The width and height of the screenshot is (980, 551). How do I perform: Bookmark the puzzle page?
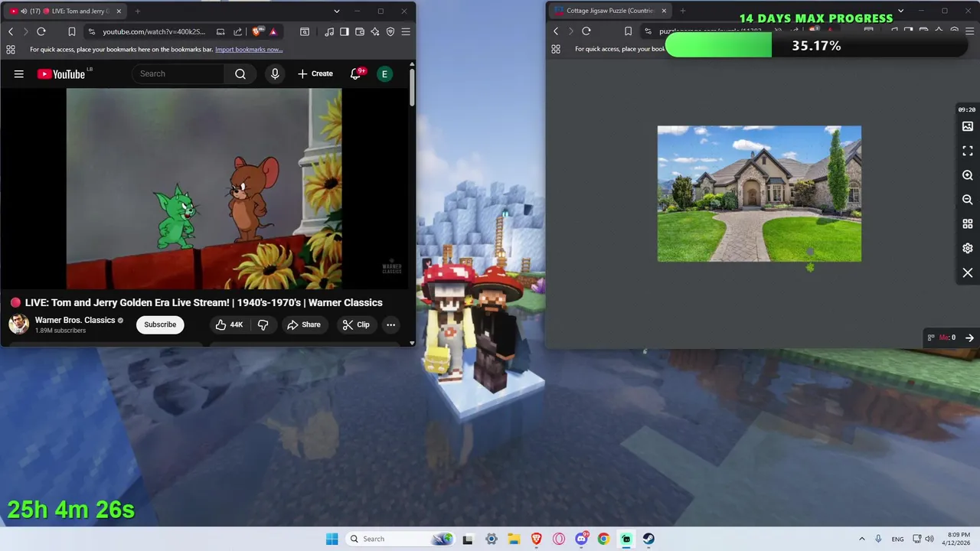(x=628, y=31)
